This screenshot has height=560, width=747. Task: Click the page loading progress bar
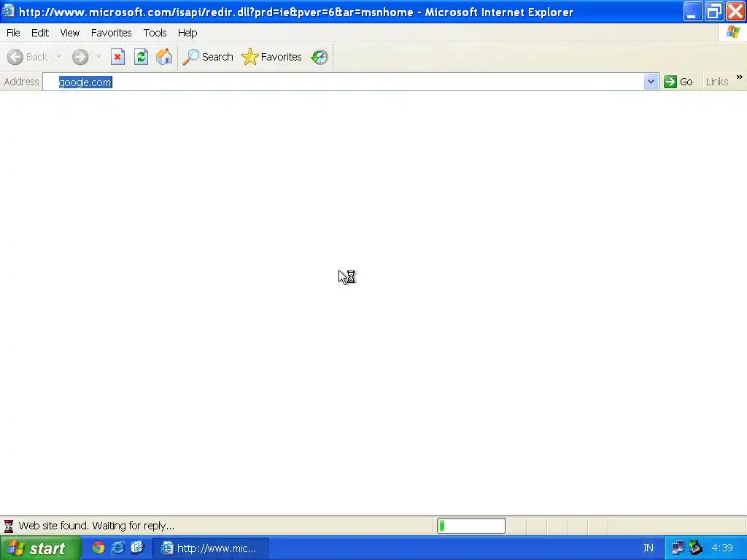click(471, 526)
